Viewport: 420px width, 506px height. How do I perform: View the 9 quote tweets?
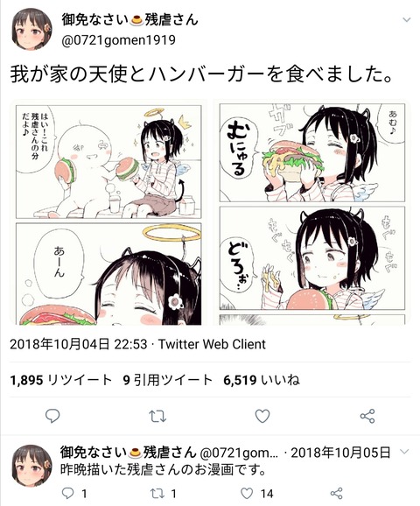point(168,380)
